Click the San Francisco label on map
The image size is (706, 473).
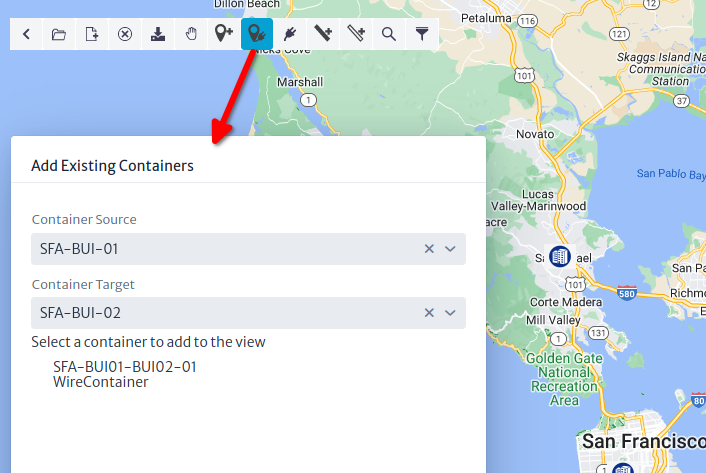(644, 441)
